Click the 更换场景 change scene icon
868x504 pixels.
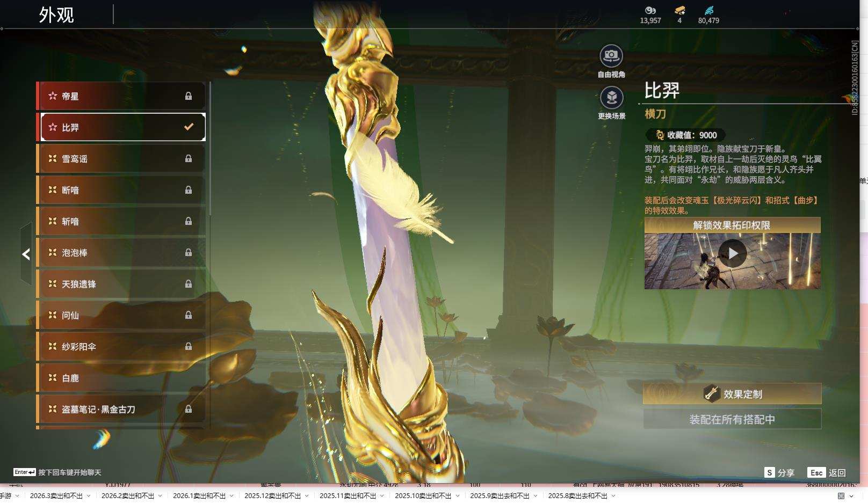[x=611, y=97]
